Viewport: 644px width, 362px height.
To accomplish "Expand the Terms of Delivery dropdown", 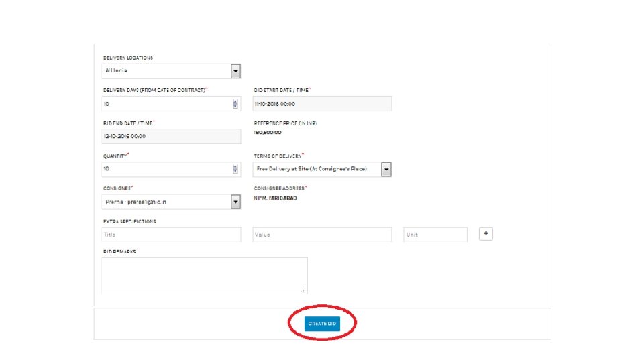I will click(x=386, y=170).
